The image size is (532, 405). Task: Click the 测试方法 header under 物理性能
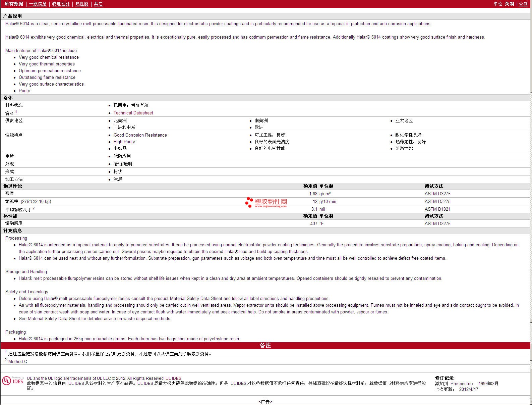pyautogui.click(x=434, y=186)
